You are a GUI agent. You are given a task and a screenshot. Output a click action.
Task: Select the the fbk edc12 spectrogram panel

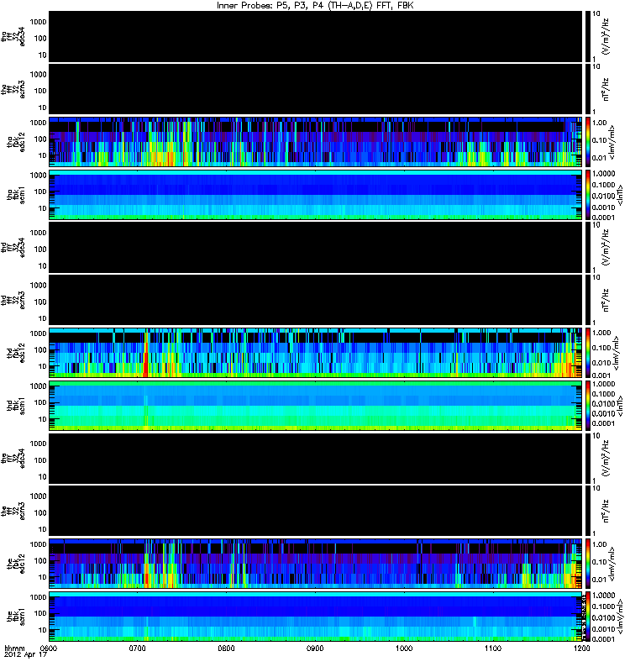316,564
